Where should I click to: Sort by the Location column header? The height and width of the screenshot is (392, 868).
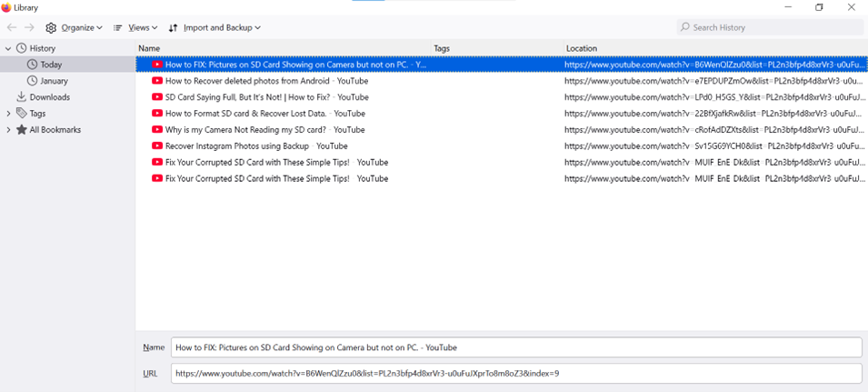click(716, 49)
